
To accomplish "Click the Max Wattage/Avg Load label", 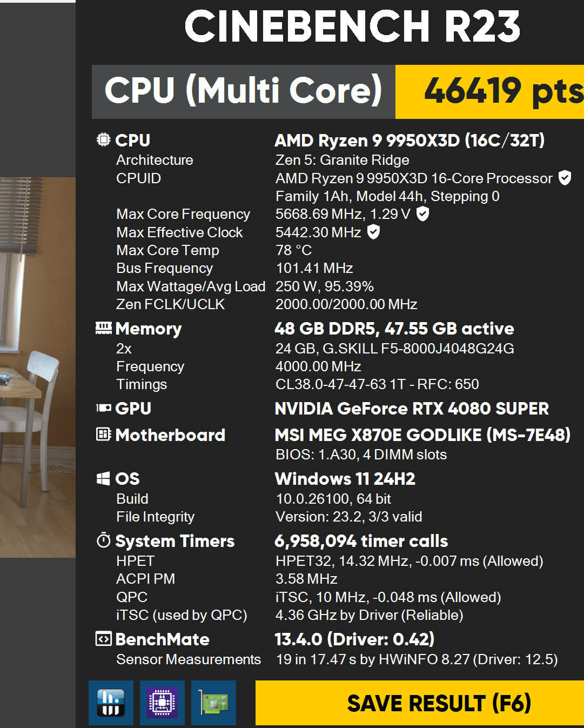I will [191, 286].
